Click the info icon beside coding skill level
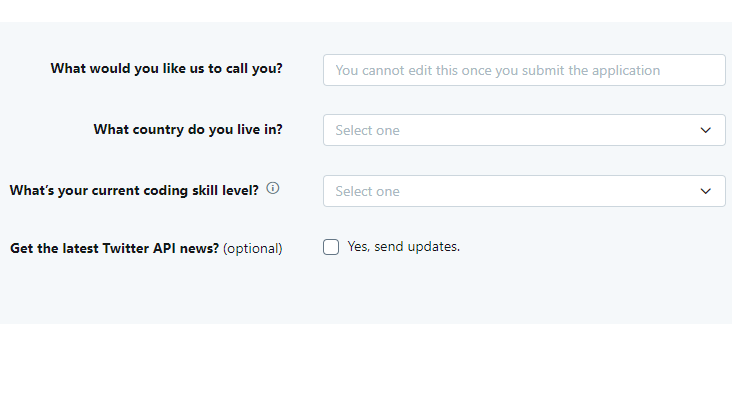Viewport: 732px width, 420px height. [273, 188]
